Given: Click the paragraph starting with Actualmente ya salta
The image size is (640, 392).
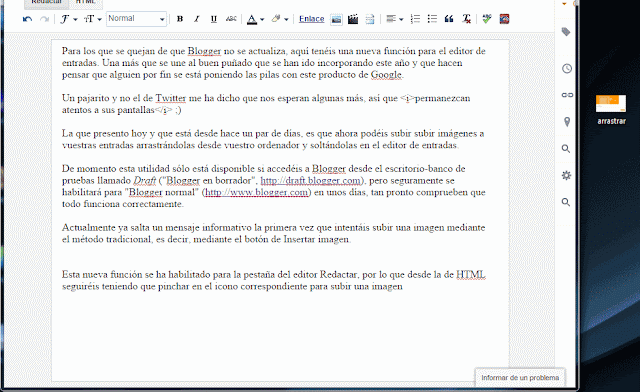Looking at the screenshot, I should pos(273,233).
